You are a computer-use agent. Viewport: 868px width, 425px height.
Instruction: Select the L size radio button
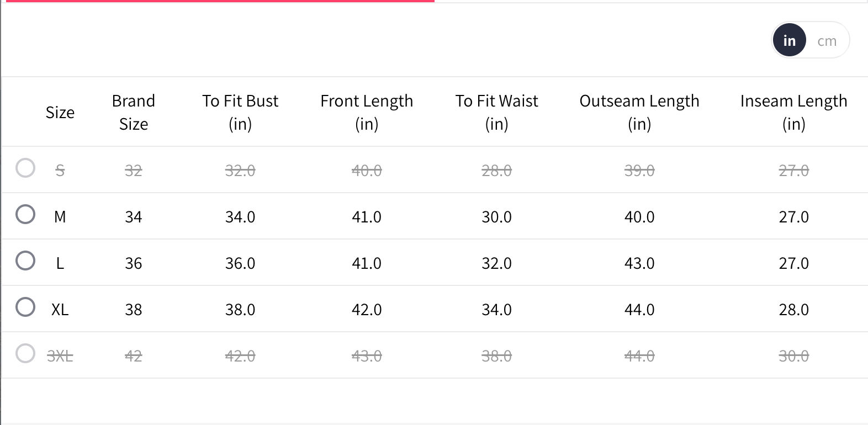[25, 261]
